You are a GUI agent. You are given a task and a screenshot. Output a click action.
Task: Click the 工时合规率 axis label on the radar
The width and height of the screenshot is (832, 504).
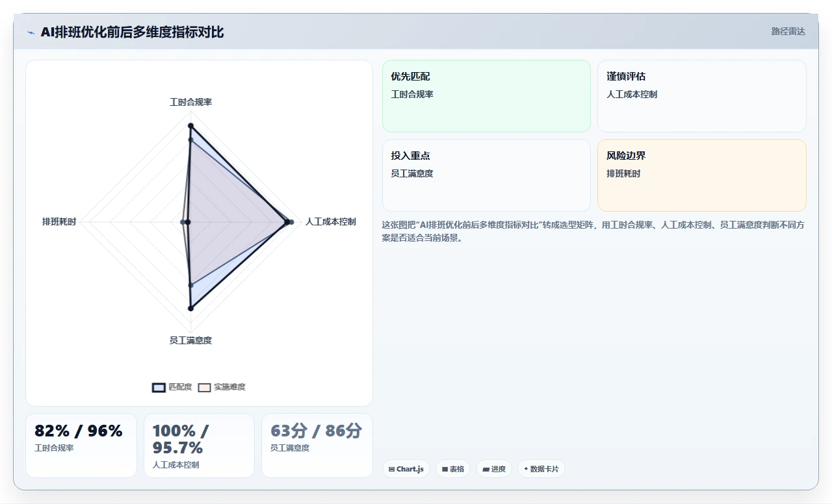click(x=190, y=102)
